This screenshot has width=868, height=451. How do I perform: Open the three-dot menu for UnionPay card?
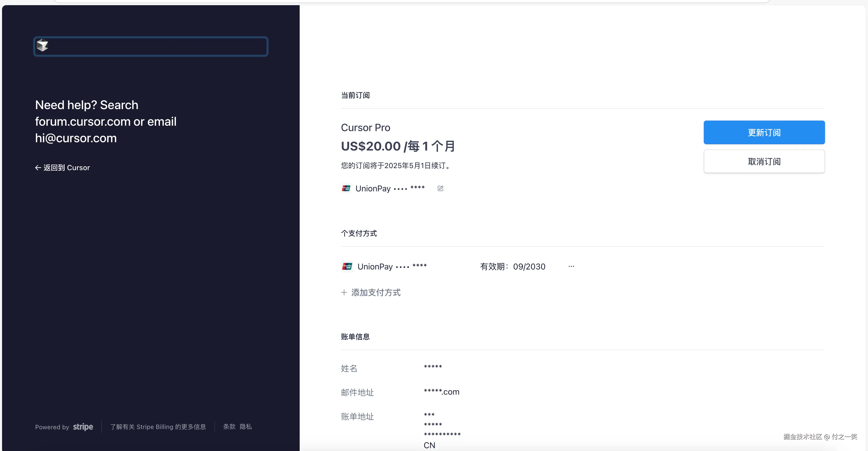pos(571,266)
